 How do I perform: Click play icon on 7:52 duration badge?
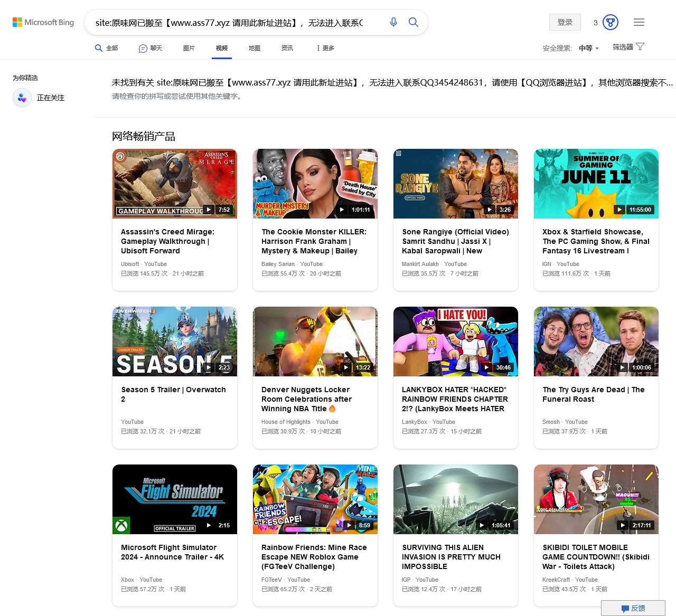coord(209,210)
